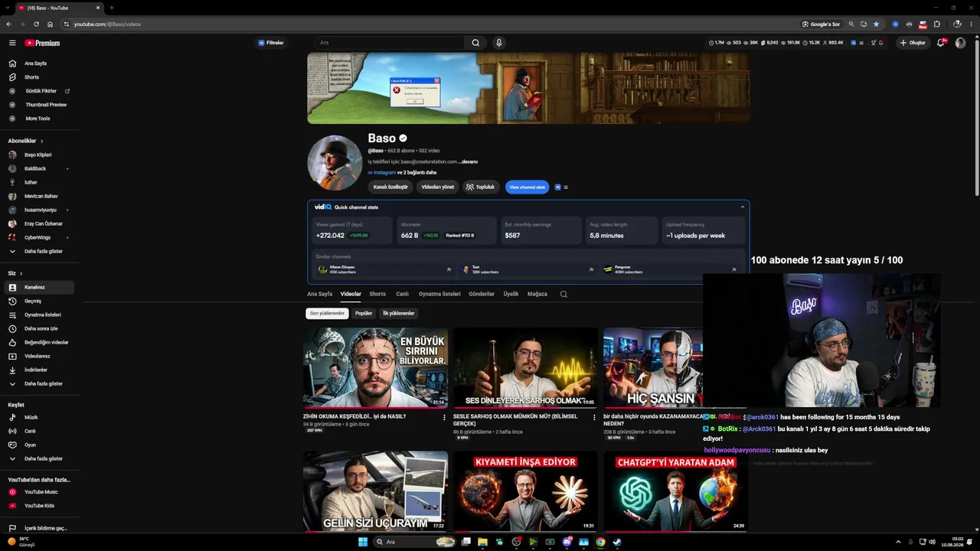Expand the Siz section's Daha fazla göster
This screenshot has height=551, width=980.
tap(38, 383)
